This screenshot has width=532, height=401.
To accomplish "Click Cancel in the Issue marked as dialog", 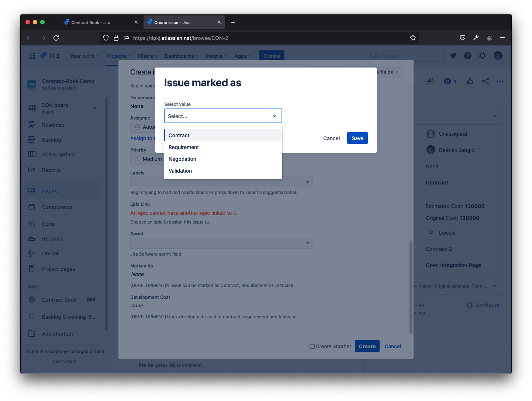I will click(331, 138).
